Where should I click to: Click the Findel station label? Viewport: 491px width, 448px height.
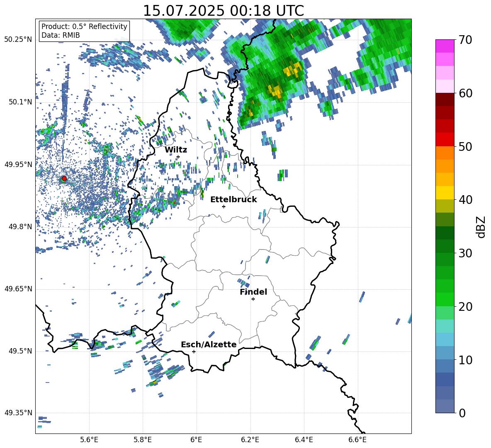(x=253, y=292)
